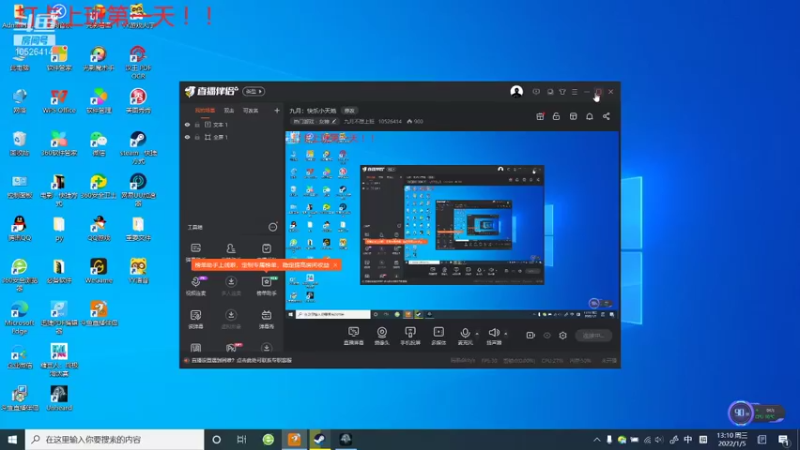Expand the speaker options arrow
The height and width of the screenshot is (450, 800).
click(x=506, y=334)
